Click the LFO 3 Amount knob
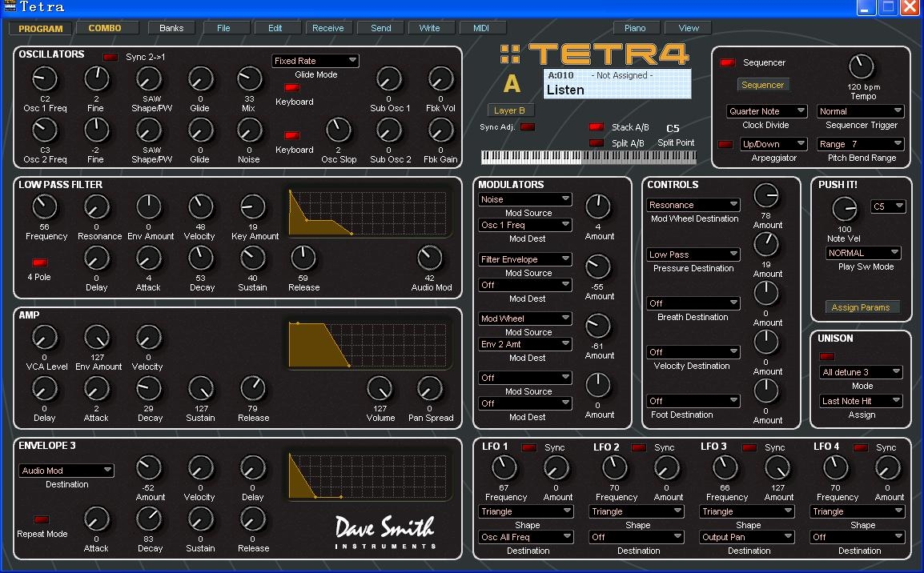 point(777,468)
